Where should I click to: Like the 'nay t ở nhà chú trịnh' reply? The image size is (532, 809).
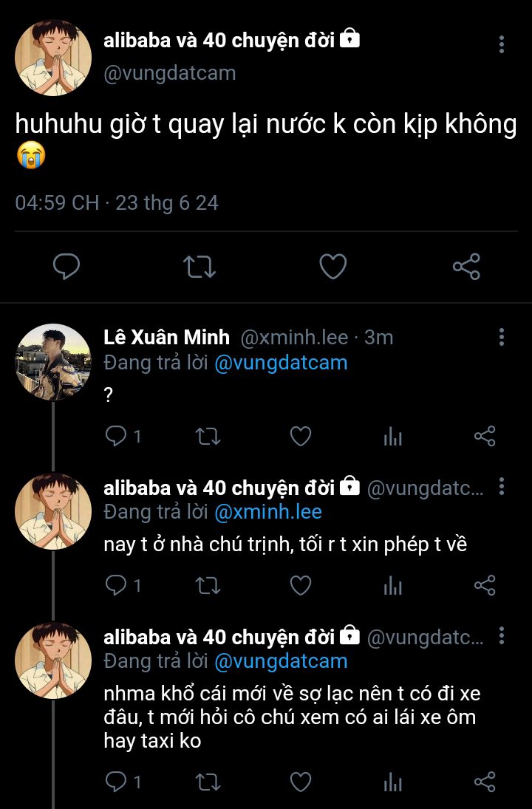tap(300, 586)
